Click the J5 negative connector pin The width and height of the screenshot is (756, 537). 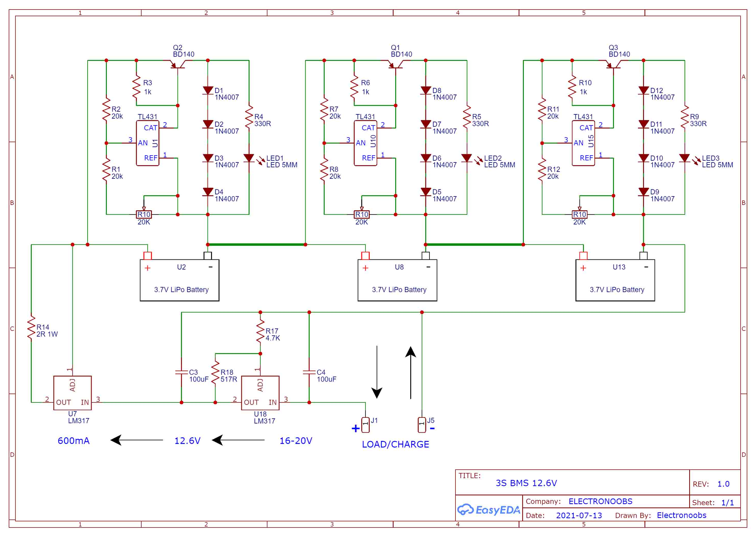[x=422, y=425]
